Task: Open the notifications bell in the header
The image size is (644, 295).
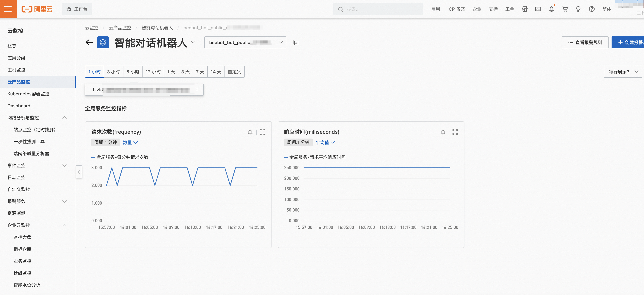Action: point(551,9)
